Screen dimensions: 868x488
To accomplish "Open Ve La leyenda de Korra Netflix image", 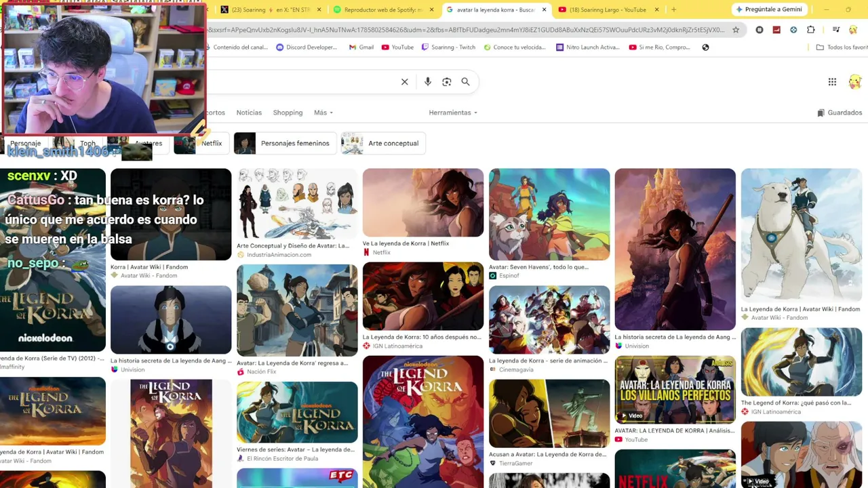I will [x=423, y=203].
